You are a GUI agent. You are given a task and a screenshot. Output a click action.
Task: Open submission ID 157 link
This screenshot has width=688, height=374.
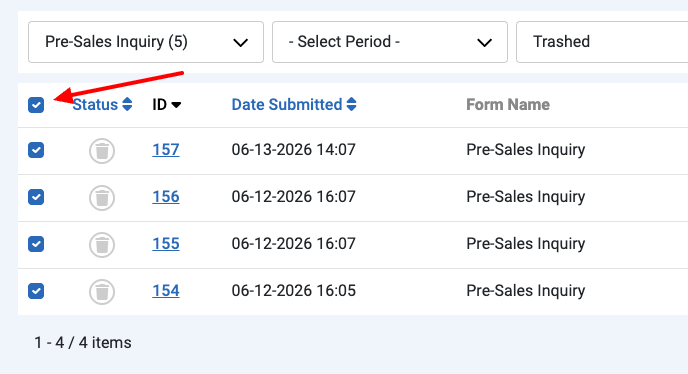pyautogui.click(x=166, y=150)
